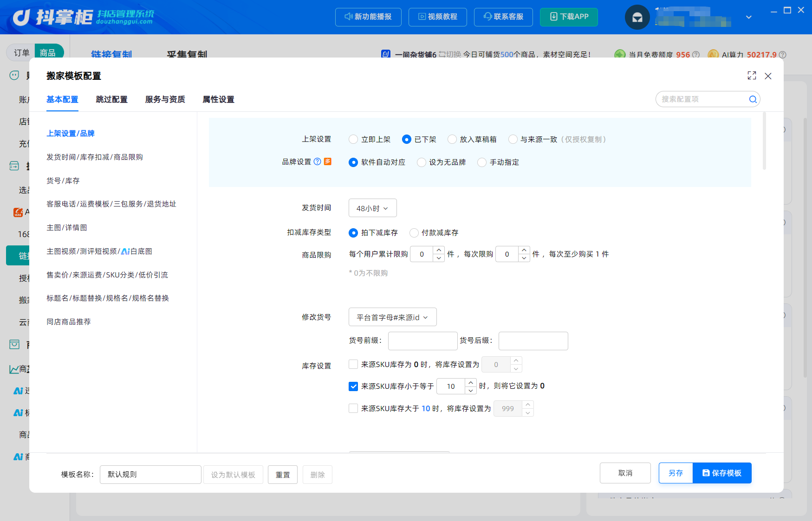Click the 取消 button
The image size is (812, 521).
point(625,473)
